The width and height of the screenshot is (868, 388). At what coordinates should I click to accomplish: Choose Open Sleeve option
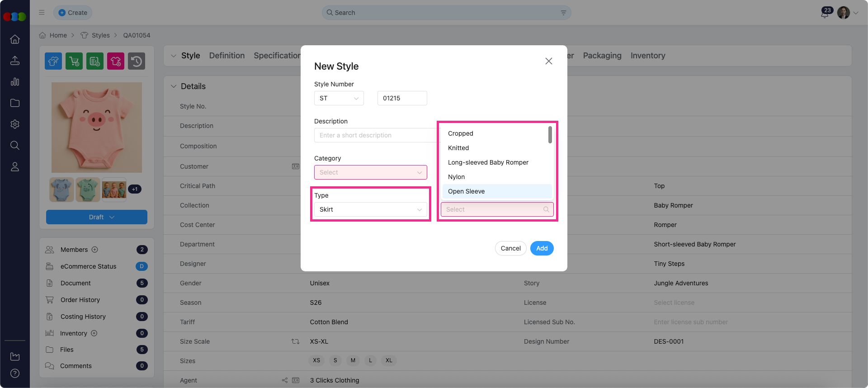[x=497, y=191]
